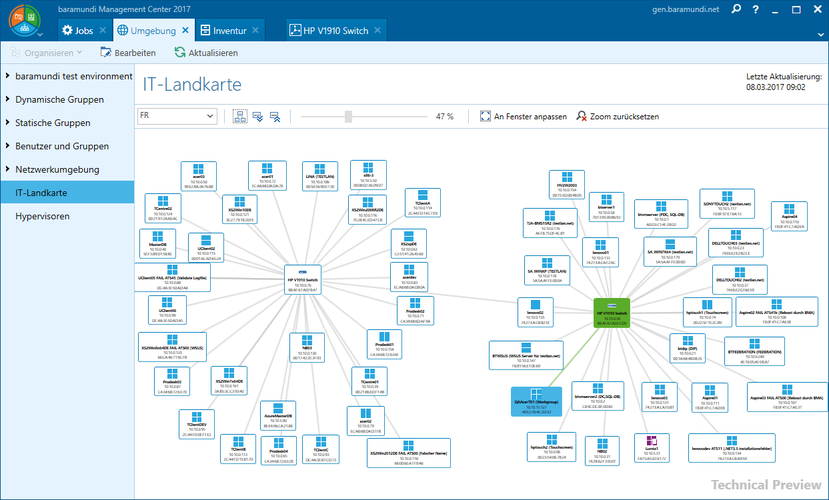The image size is (829, 500).
Task: Click Zoom zurücksetzen button
Action: [618, 116]
